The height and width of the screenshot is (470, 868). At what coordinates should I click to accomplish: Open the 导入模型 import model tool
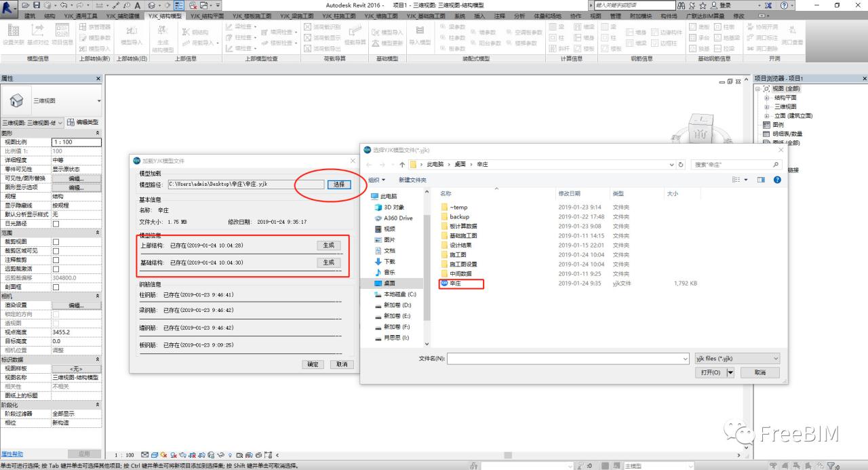pyautogui.click(x=420, y=37)
